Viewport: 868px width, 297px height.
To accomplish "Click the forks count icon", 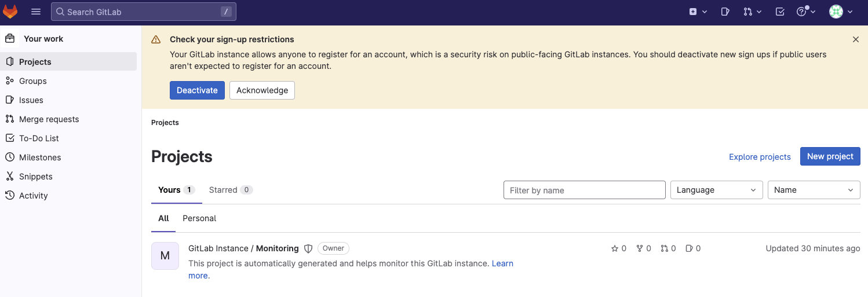I will point(640,248).
